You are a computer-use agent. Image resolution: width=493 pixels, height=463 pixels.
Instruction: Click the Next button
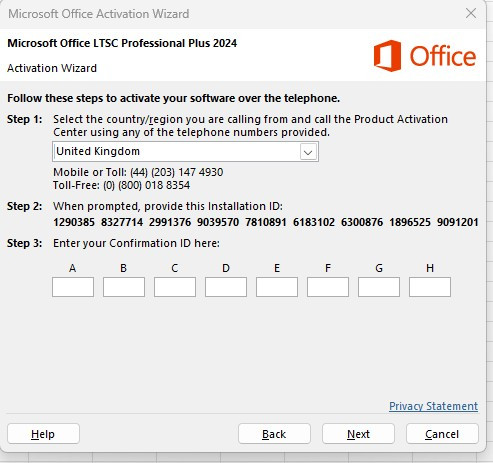coord(358,434)
